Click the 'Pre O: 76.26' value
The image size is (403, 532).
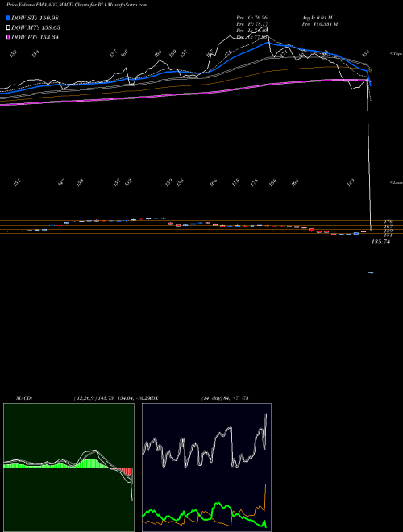pos(253,18)
